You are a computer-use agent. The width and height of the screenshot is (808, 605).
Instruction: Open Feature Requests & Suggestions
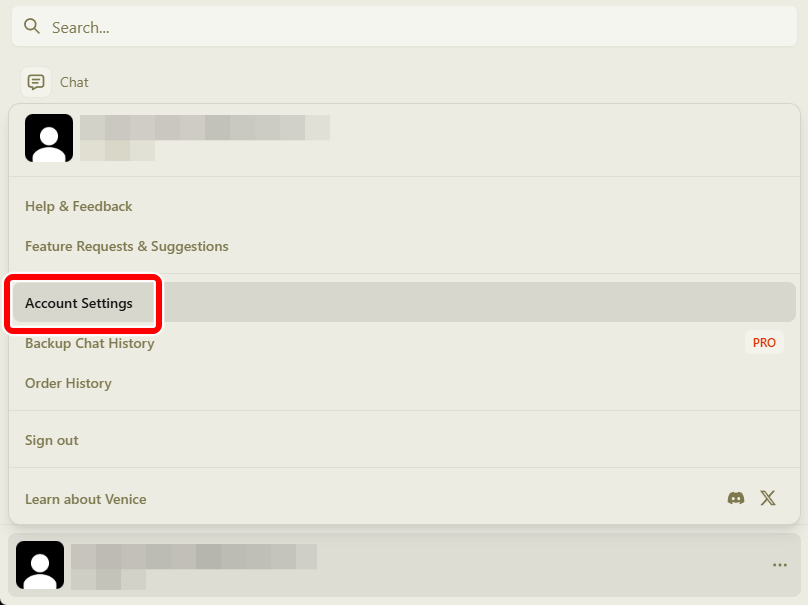(x=127, y=246)
